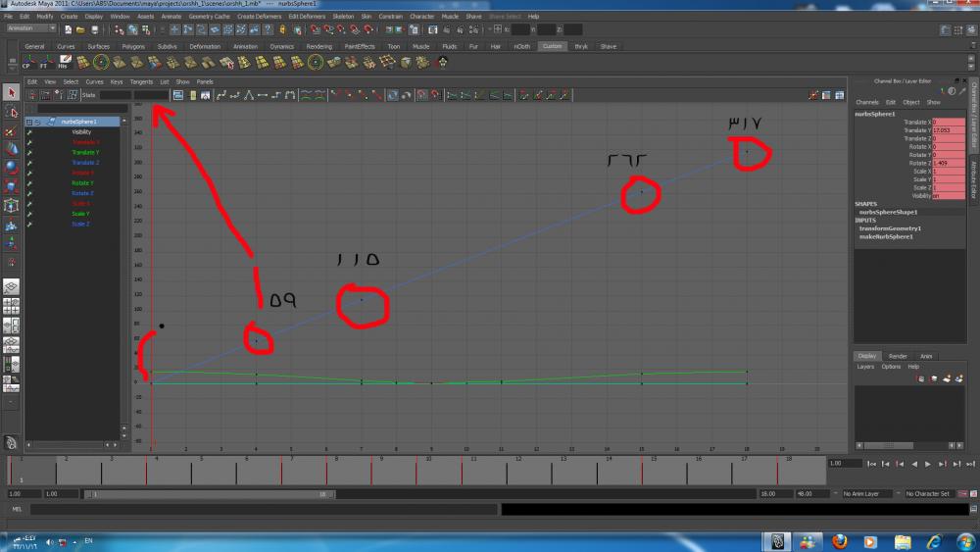Select the Move tool cone icon
Image resolution: width=980 pixels, height=552 pixels.
pos(11,149)
